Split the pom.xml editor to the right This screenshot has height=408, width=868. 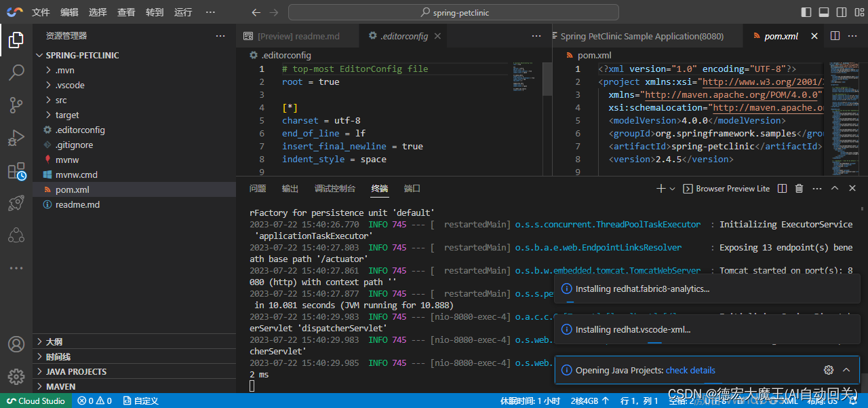click(x=835, y=36)
